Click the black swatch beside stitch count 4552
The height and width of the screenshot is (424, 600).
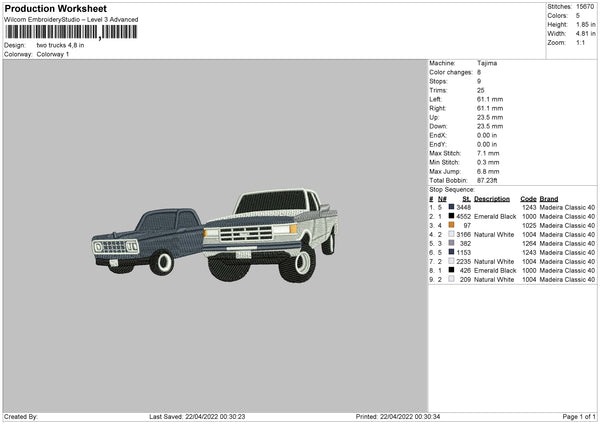coord(452,216)
